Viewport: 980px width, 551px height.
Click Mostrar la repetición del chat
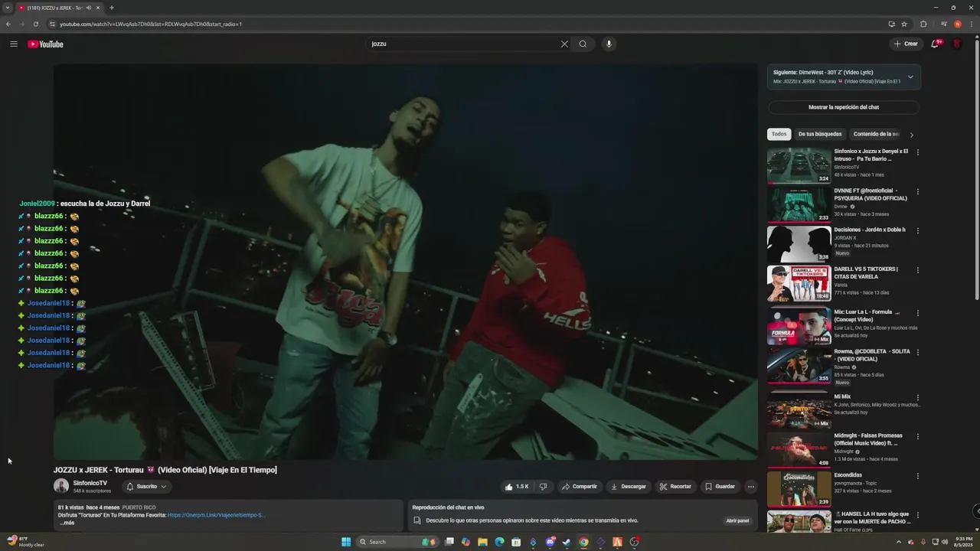pyautogui.click(x=844, y=107)
